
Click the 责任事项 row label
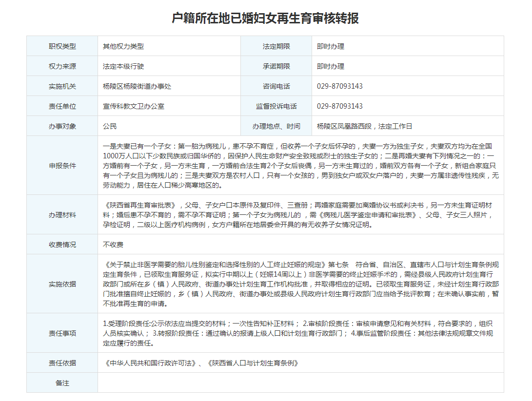tap(62, 333)
